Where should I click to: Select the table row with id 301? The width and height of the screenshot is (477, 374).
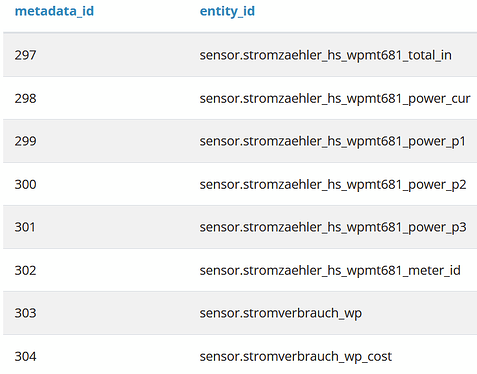240,227
